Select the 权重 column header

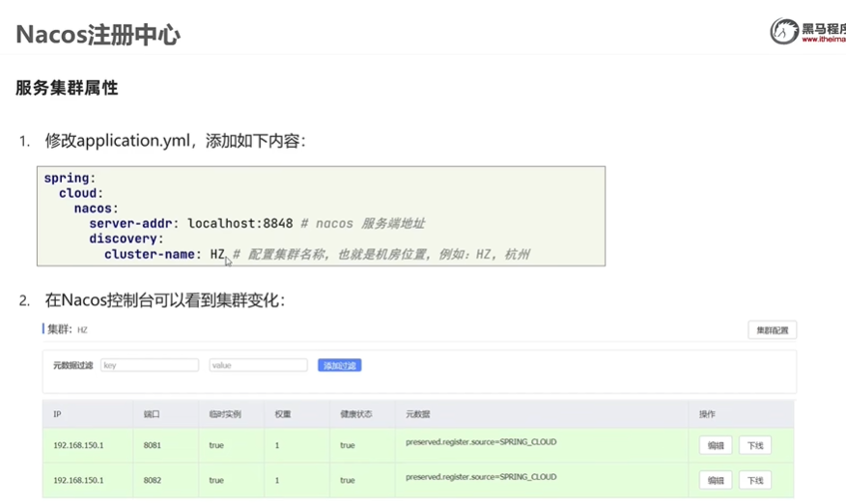click(x=283, y=414)
